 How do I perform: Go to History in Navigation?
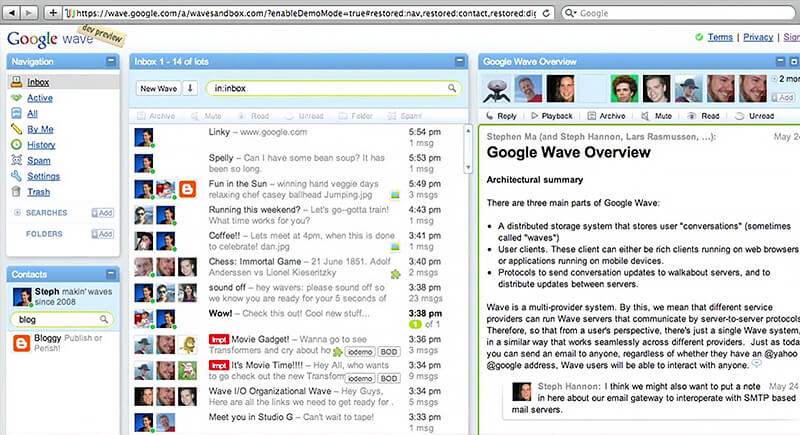[41, 145]
